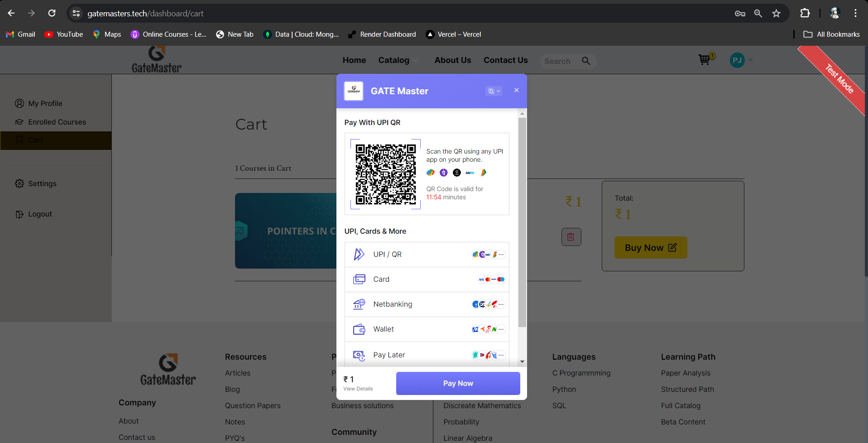The image size is (868, 443).
Task: Click the My Profile icon in the sidebar
Action: [19, 103]
